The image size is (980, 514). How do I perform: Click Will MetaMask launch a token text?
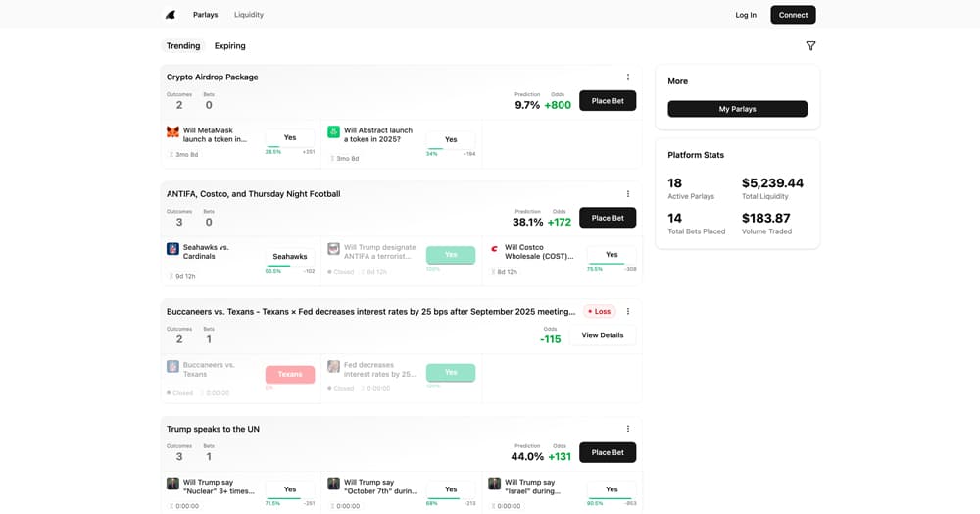(x=215, y=135)
